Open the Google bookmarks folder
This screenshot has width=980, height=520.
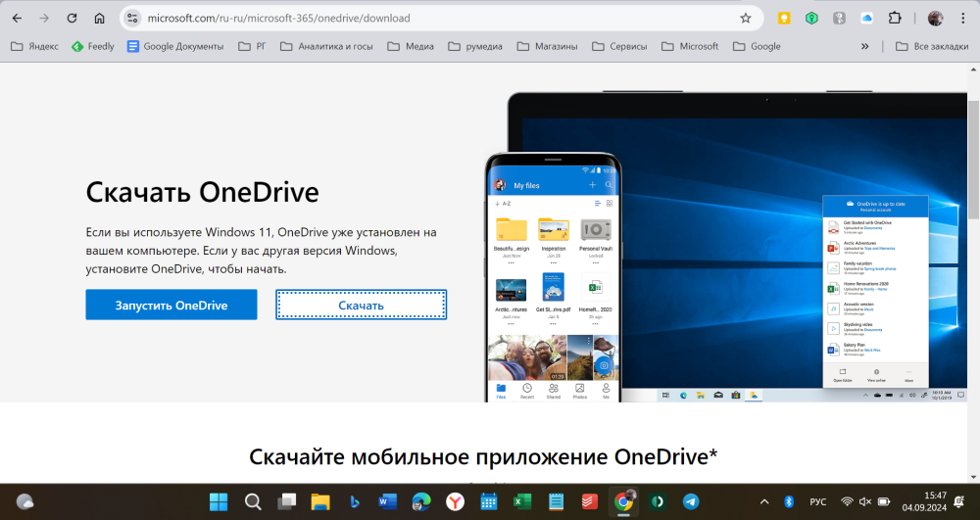tap(757, 46)
